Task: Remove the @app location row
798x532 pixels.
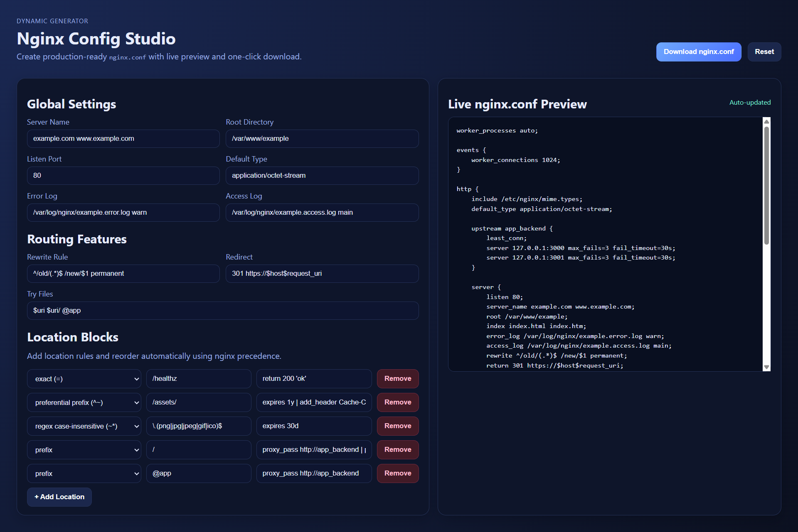Action: pos(398,473)
